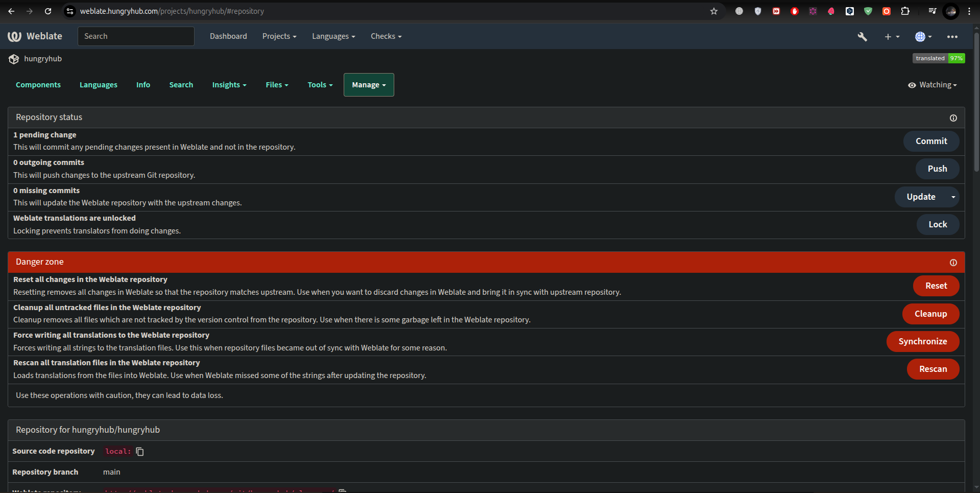Click the Repository status info icon
Image resolution: width=980 pixels, height=493 pixels.
953,118
